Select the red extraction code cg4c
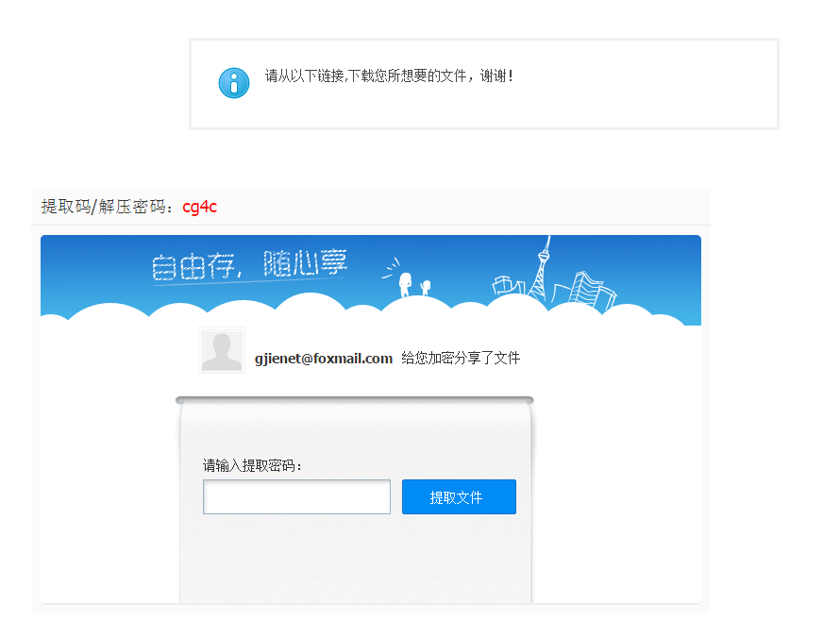Screen dimensions: 840x620 [x=199, y=206]
